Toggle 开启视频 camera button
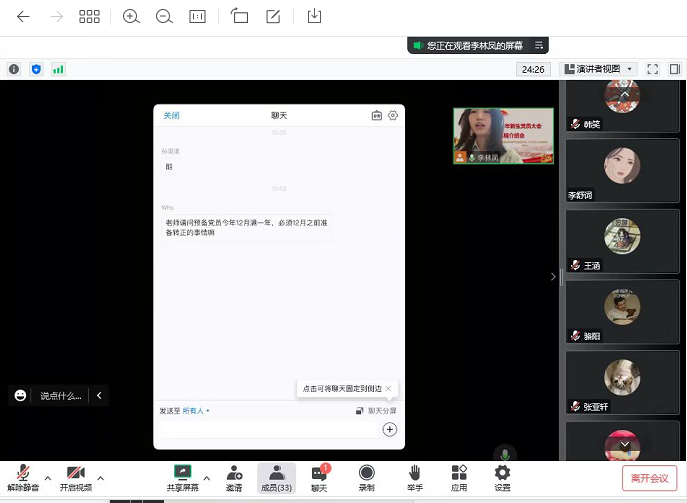Viewport: 687px width, 503px height. [x=74, y=477]
